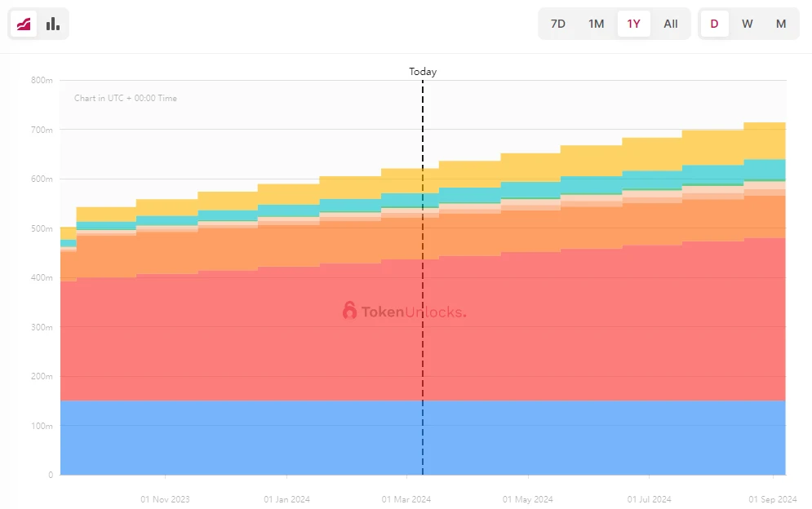Click the 01 Nov 2023 axis label
Image resolution: width=812 pixels, height=509 pixels.
coord(165,499)
